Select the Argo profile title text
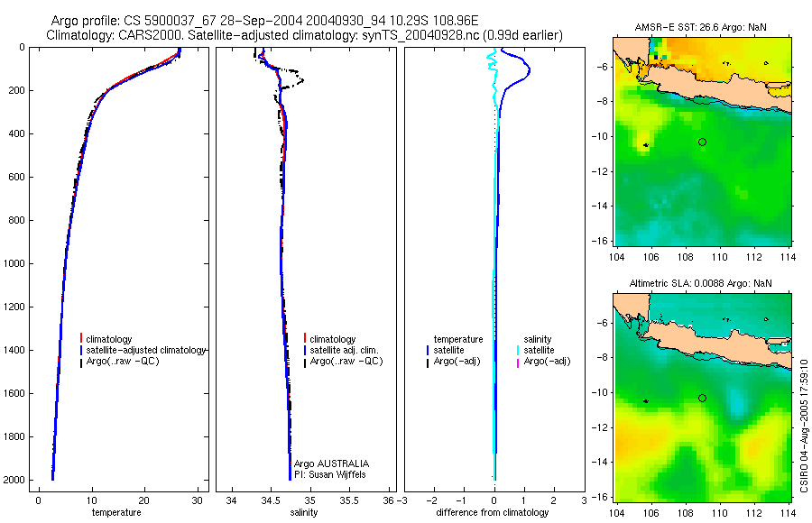The image size is (812, 523). pos(264,21)
